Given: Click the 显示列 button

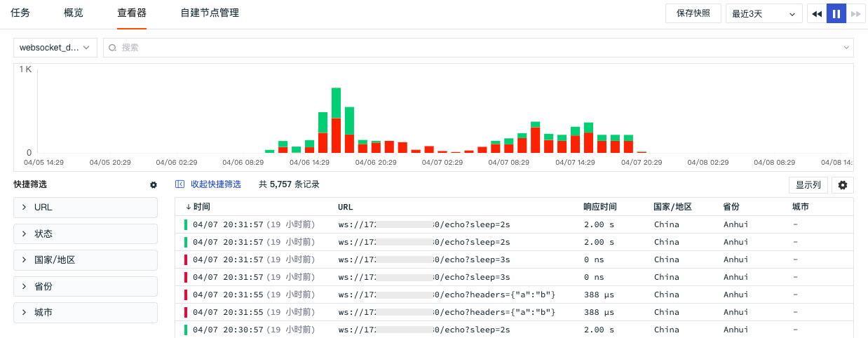Looking at the screenshot, I should pyautogui.click(x=808, y=185).
